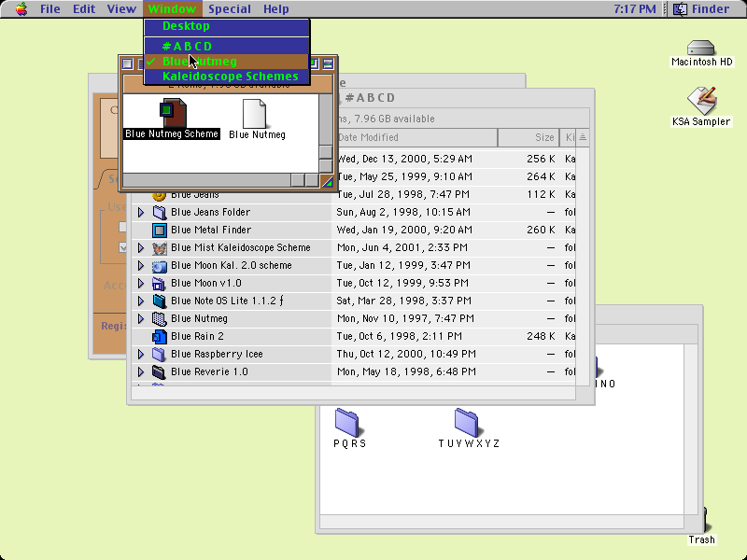The width and height of the screenshot is (747, 560).
Task: Click the Finder application menu label
Action: point(711,8)
